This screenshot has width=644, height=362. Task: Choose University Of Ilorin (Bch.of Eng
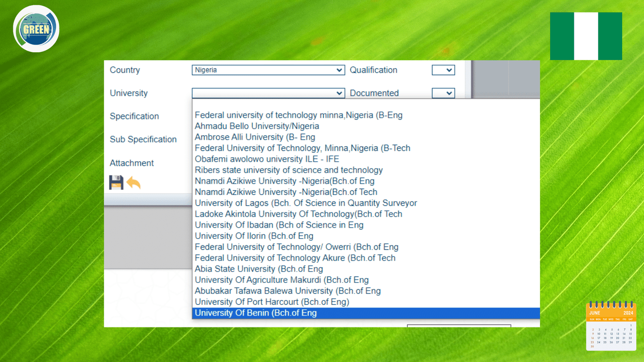tap(254, 236)
